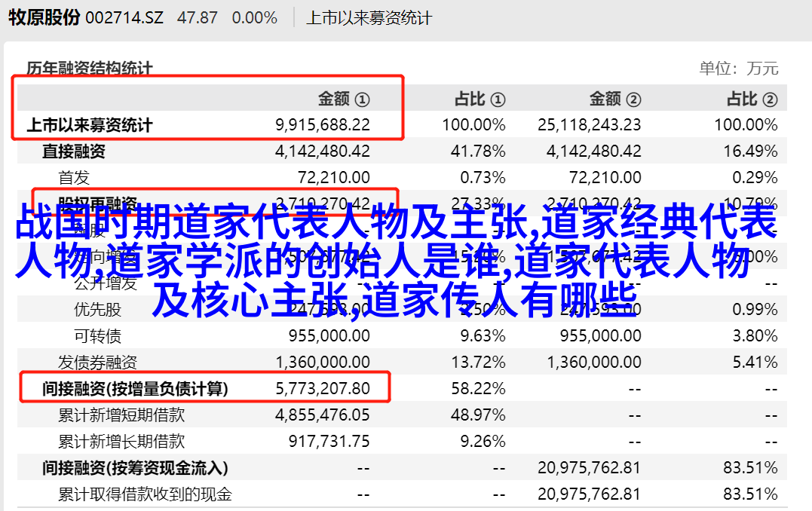Click the stock price 47.87
Image resolution: width=812 pixels, height=511 pixels.
pyautogui.click(x=198, y=18)
